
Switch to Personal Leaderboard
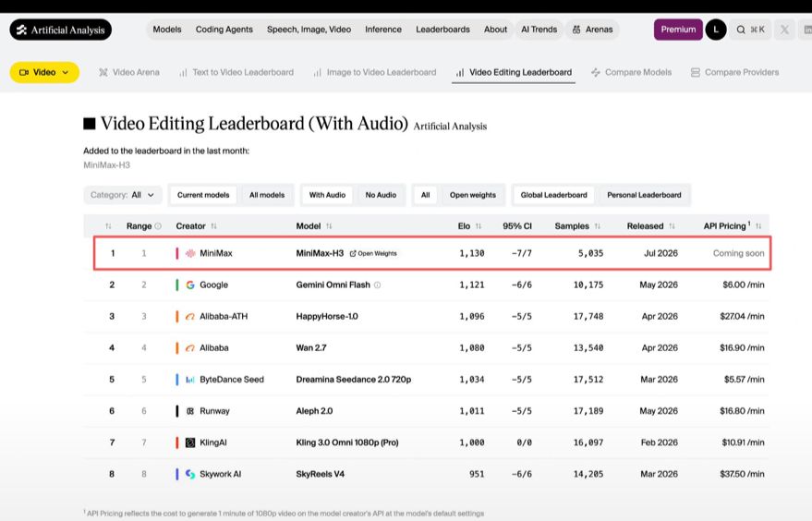[x=644, y=195]
